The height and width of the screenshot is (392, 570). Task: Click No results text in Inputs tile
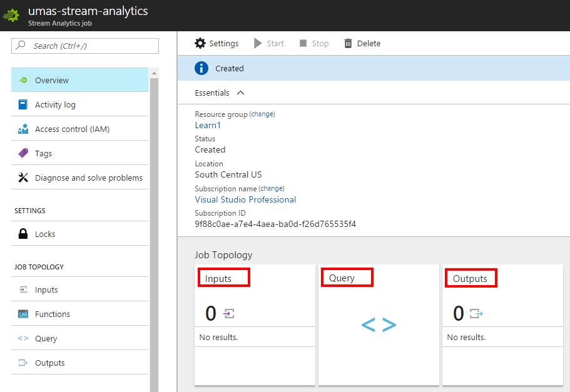coord(218,337)
